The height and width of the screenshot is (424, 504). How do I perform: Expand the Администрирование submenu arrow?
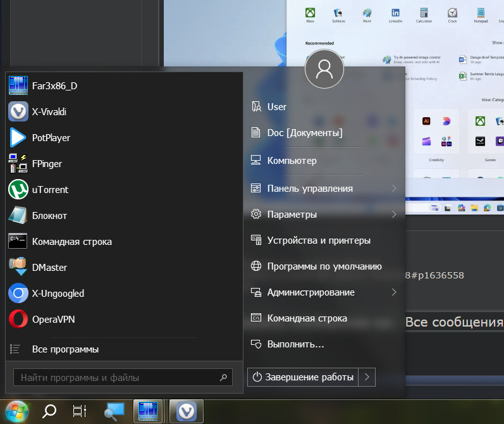coord(394,292)
